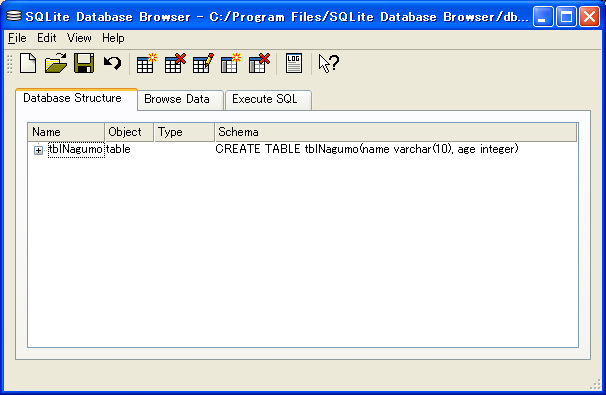This screenshot has height=395, width=606.
Task: Switch to the Execute SQL tab
Action: click(x=268, y=100)
